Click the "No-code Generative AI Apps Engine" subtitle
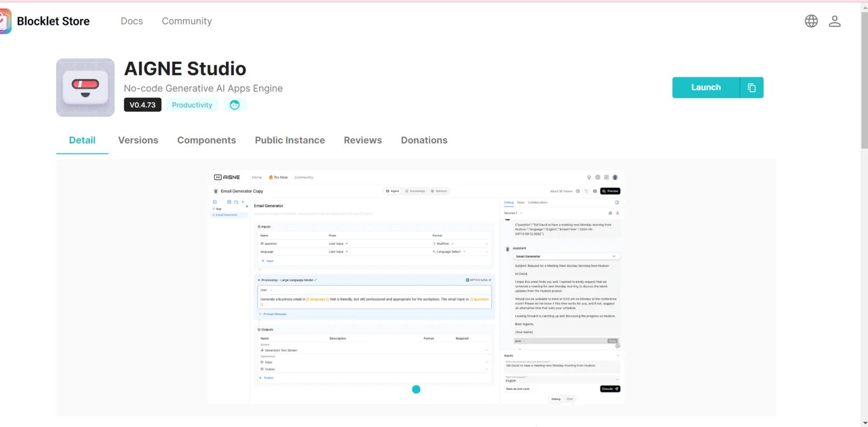Image resolution: width=868 pixels, height=427 pixels. pos(203,88)
